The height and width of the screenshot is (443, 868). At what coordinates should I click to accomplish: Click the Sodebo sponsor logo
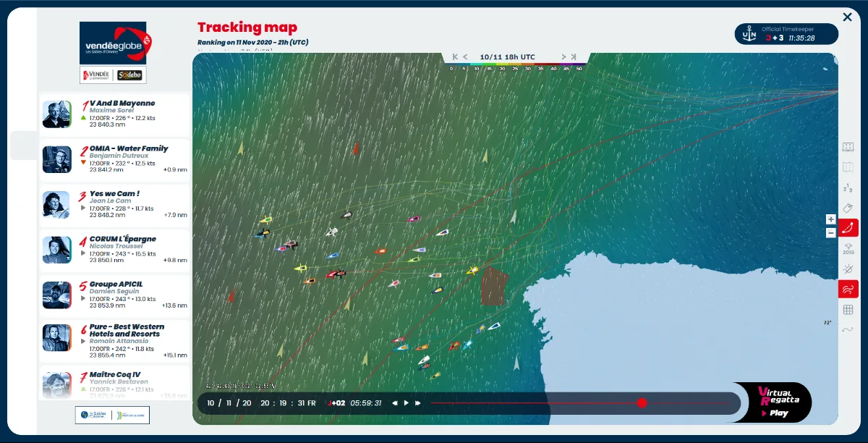130,75
